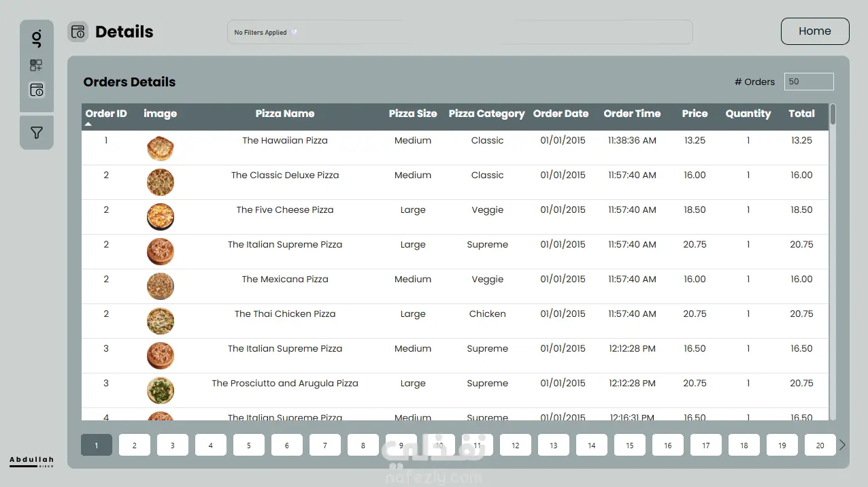Select the details page icon in sidebar
Image resolution: width=868 pixels, height=487 pixels.
[37, 90]
